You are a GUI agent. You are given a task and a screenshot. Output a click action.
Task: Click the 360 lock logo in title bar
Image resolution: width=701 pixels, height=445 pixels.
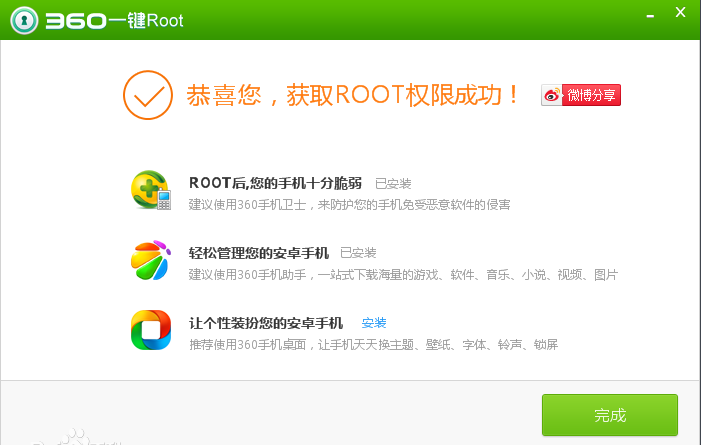pos(25,19)
